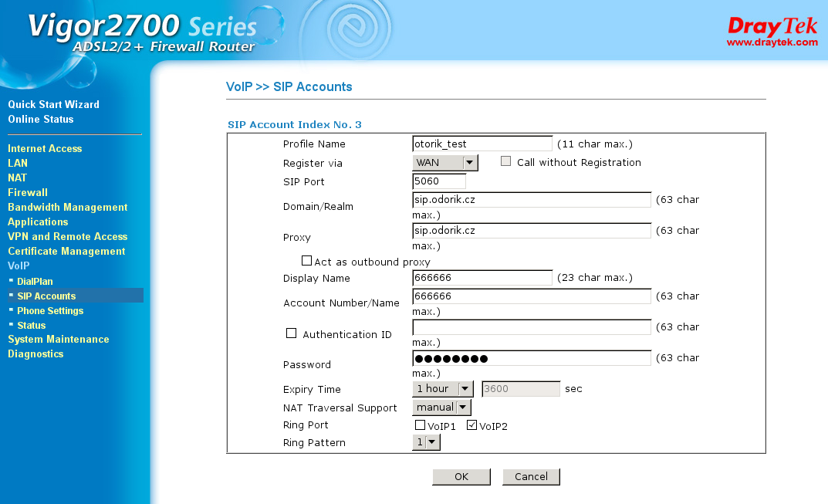Enable Call without Registration checkbox
This screenshot has width=828, height=504.
click(506, 161)
